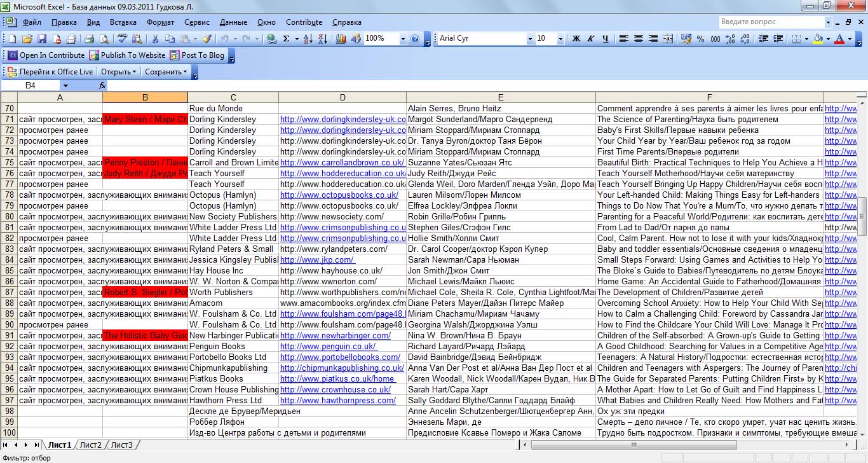Click the Print icon
868x463 pixels.
tap(90, 39)
